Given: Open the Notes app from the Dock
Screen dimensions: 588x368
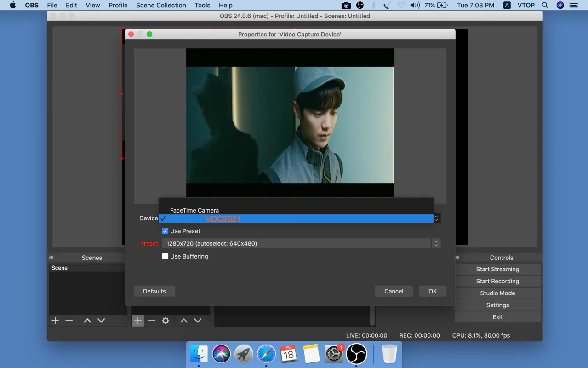Looking at the screenshot, I should click(x=311, y=354).
